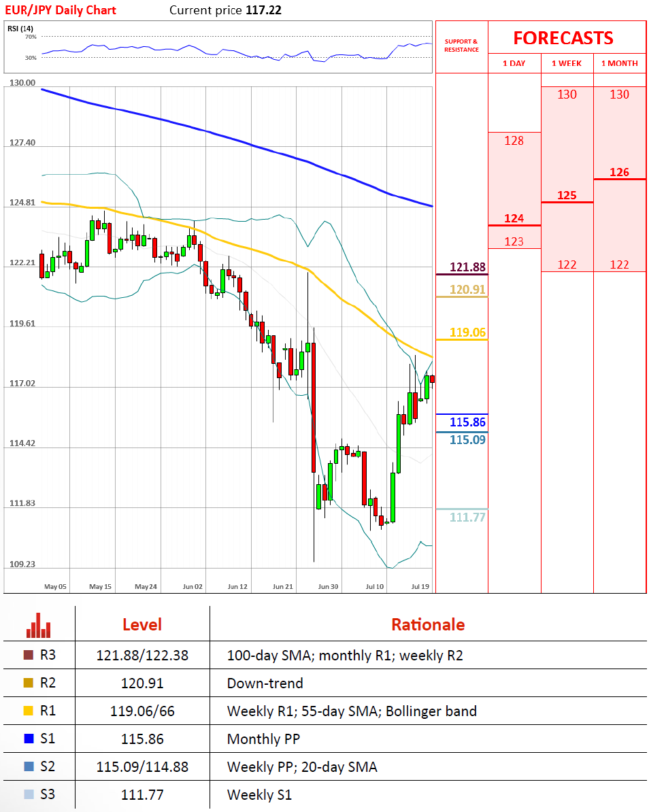Viewport: 649px width, 812px height.
Task: Click the 115.09 support level label
Action: point(468,440)
